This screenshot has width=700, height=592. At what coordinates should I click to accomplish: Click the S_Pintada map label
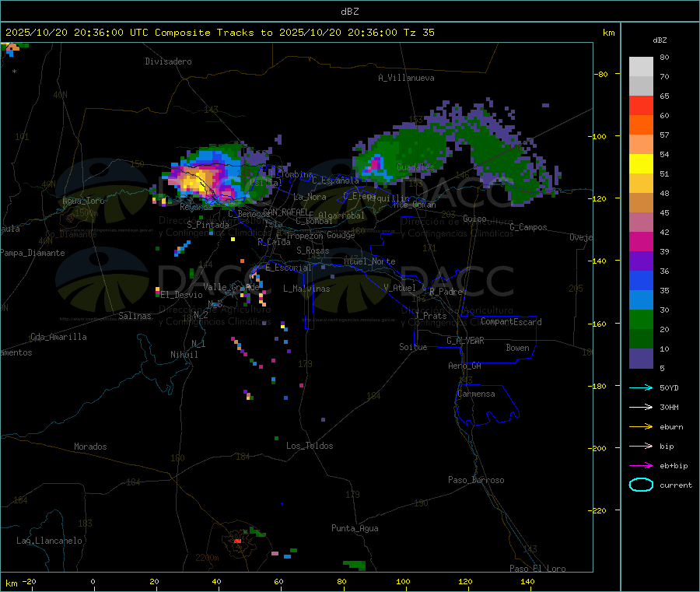point(208,225)
